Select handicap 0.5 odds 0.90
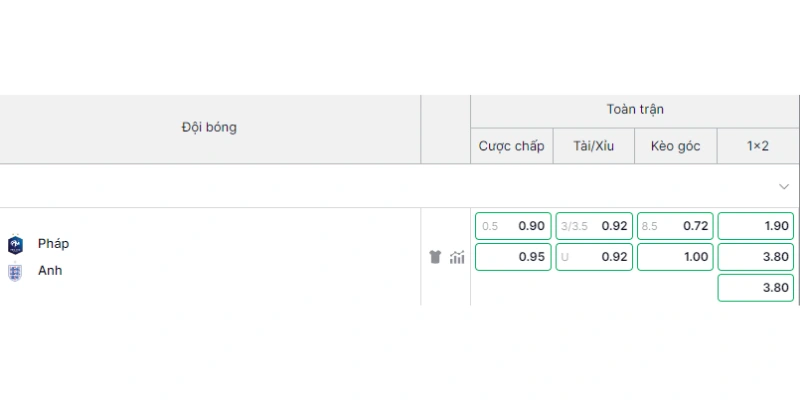This screenshot has height=400, width=800. tap(513, 226)
